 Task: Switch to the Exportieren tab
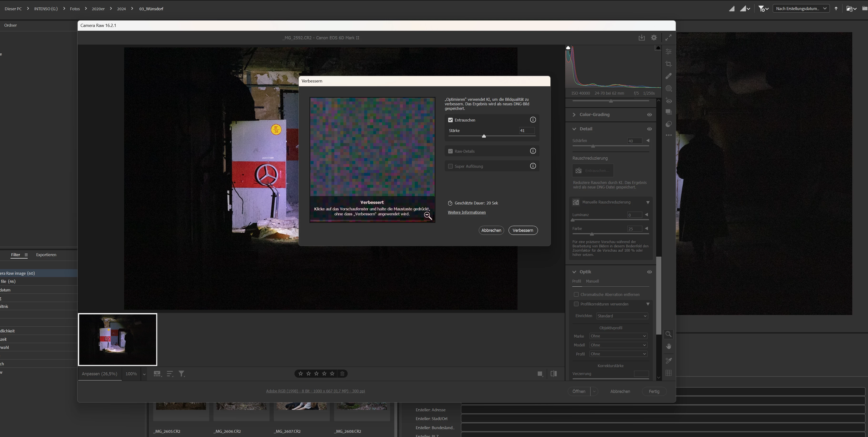(x=46, y=255)
